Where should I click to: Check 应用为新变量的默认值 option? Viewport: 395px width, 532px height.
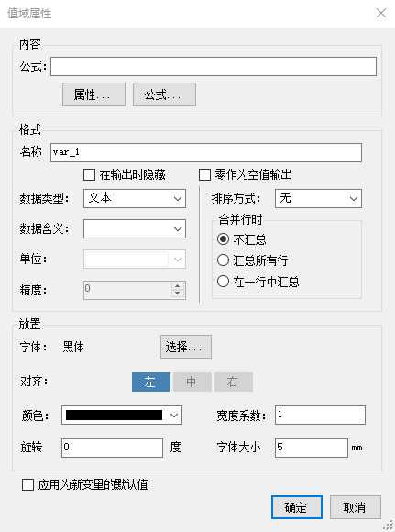coord(27,485)
